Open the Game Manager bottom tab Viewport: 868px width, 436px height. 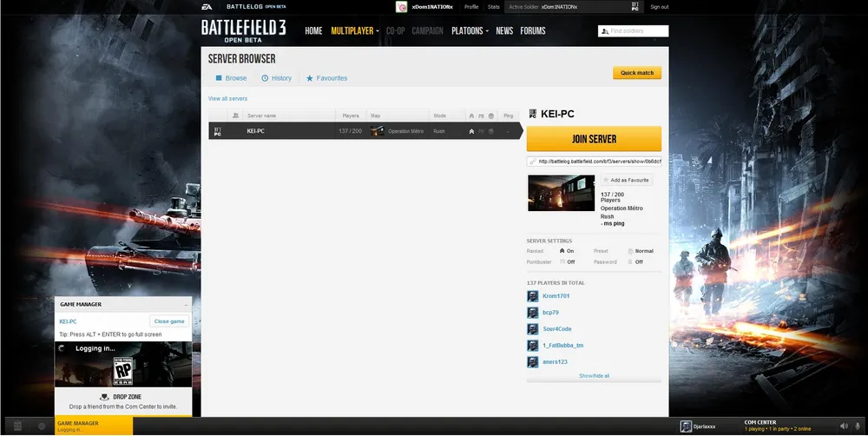coord(94,426)
